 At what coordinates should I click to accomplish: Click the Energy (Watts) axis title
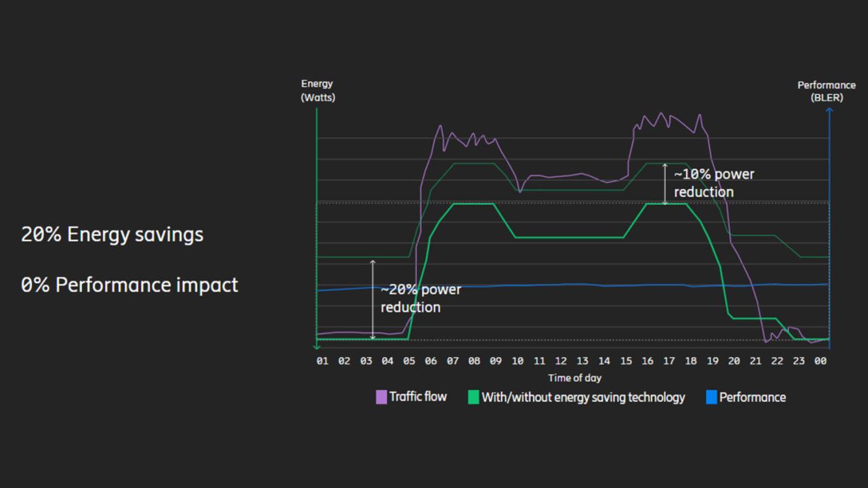coord(317,91)
